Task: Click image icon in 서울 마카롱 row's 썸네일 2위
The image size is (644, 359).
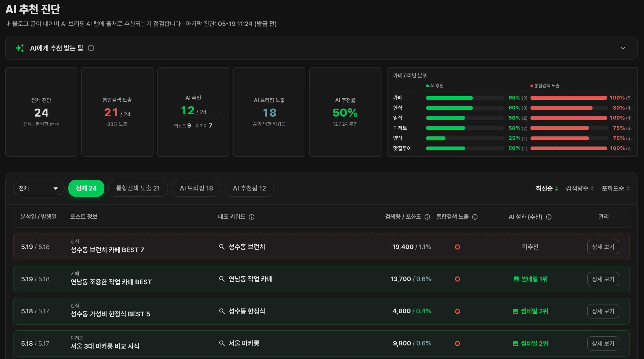Action: click(516, 344)
